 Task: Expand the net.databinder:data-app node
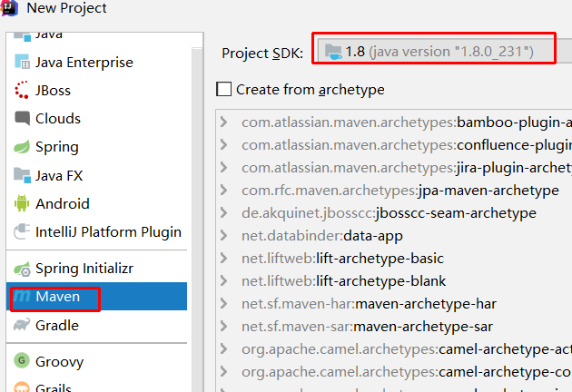point(224,236)
